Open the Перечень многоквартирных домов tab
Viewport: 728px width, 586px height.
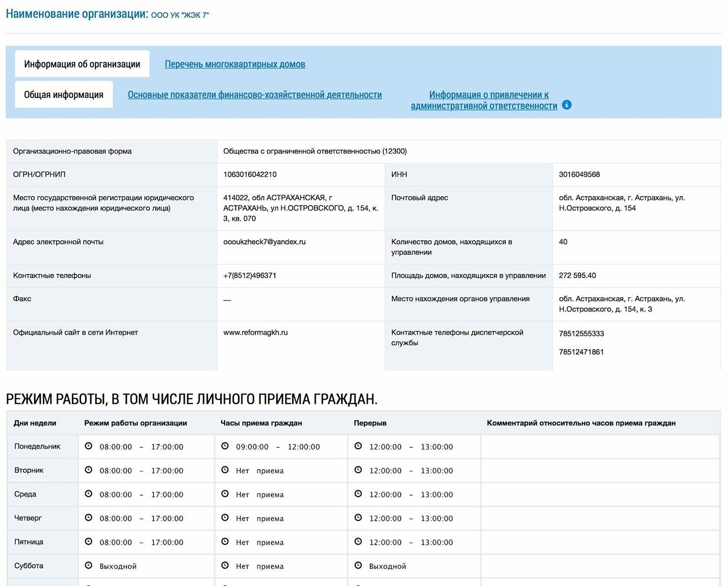coord(235,64)
